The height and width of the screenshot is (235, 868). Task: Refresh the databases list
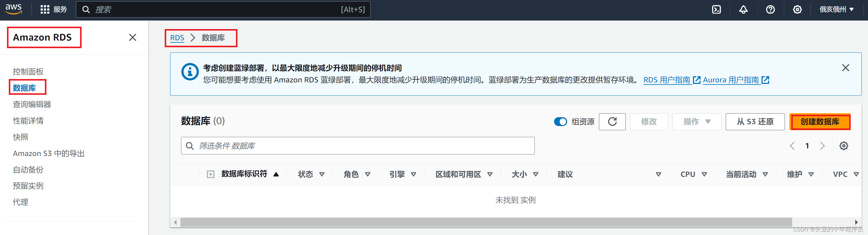tap(612, 121)
